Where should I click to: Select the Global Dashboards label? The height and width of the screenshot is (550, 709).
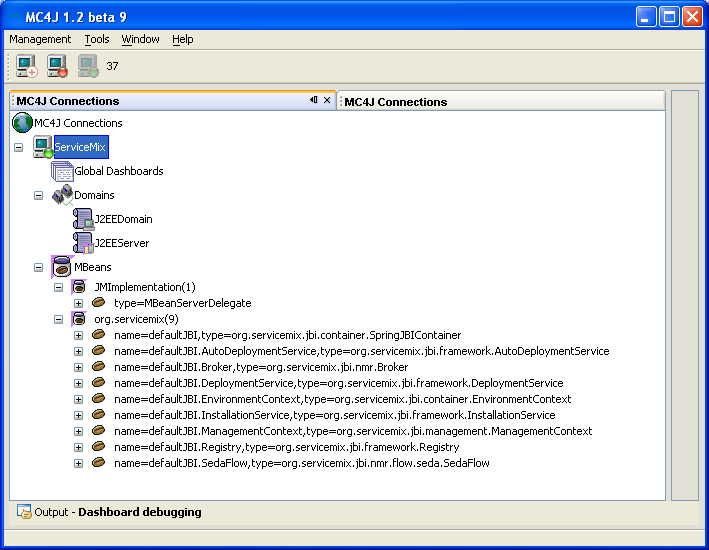pos(118,171)
